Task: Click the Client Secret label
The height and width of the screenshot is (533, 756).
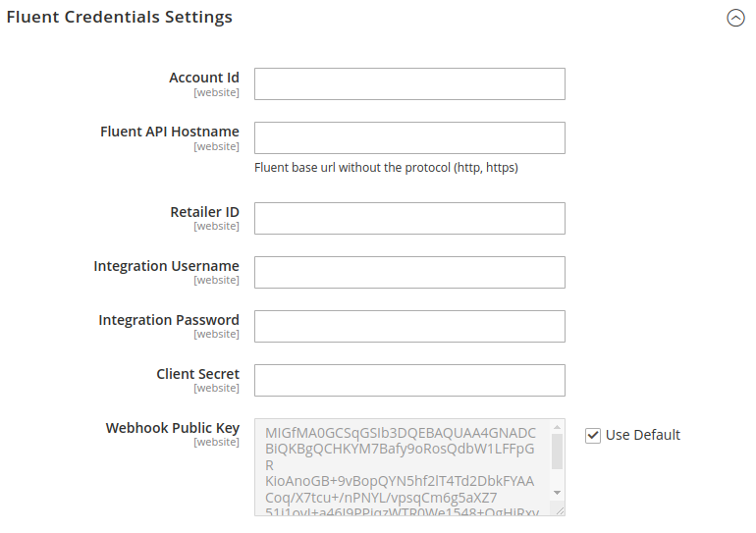Action: coord(197,374)
